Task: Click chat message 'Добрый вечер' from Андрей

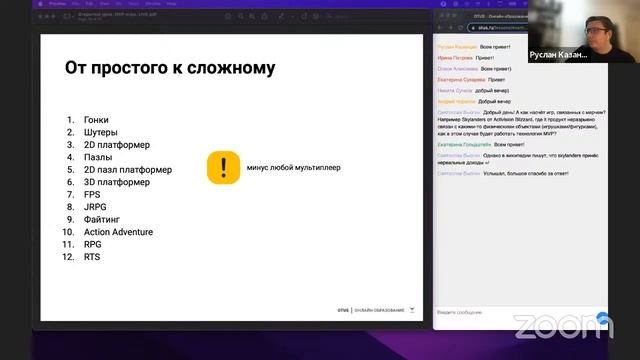Action: pos(494,101)
